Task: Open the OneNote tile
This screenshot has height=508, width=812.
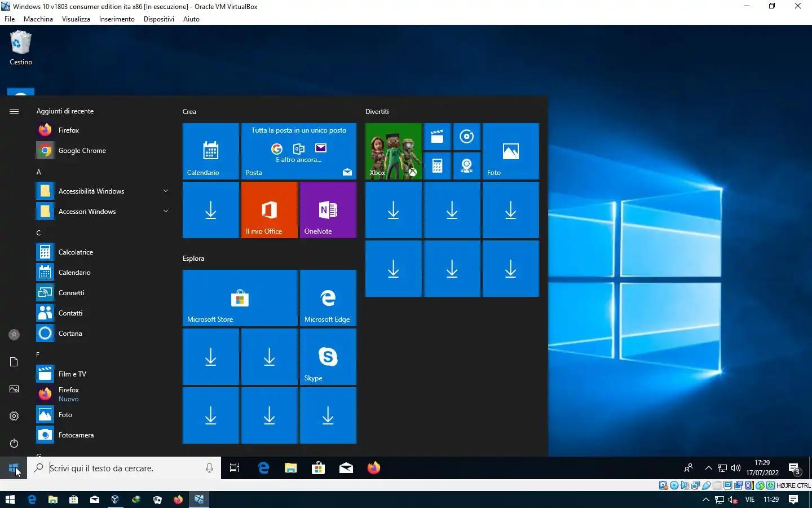Action: pos(328,209)
